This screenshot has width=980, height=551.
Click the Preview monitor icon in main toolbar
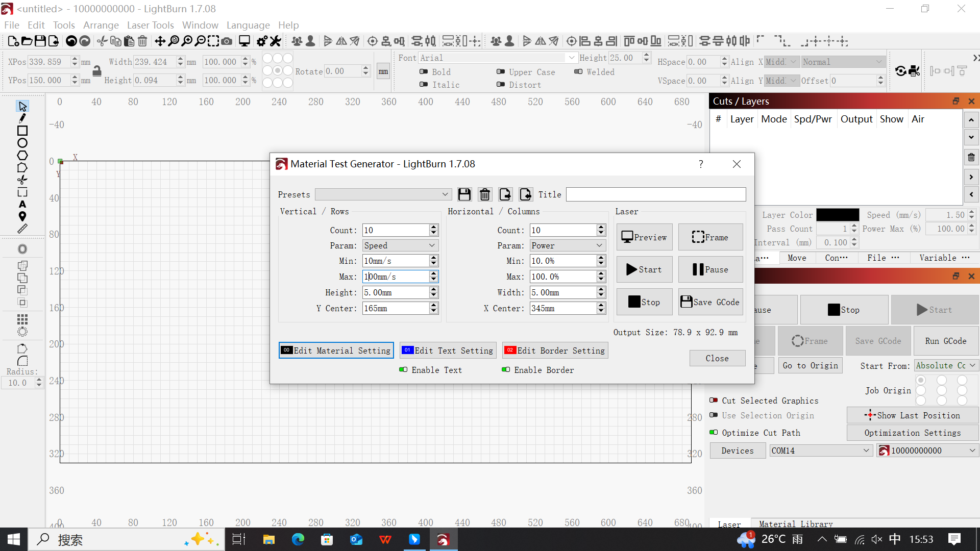244,41
